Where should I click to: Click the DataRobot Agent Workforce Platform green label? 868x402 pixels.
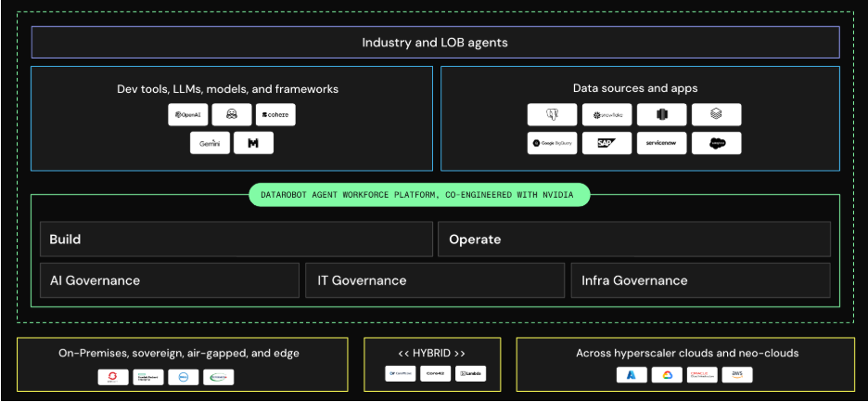419,195
